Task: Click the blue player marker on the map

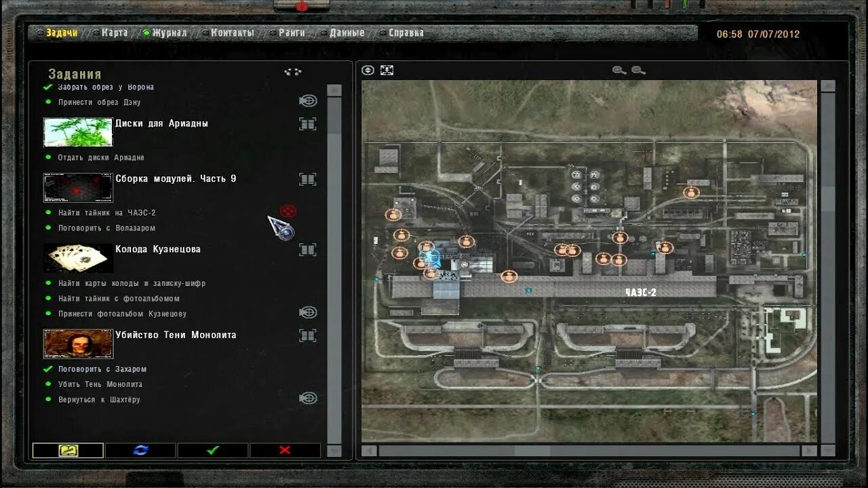Action: click(x=431, y=258)
